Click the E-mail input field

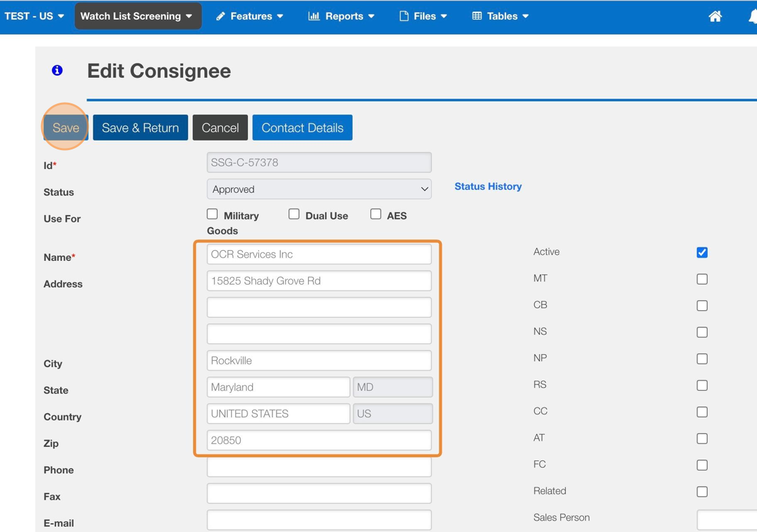pos(319,520)
